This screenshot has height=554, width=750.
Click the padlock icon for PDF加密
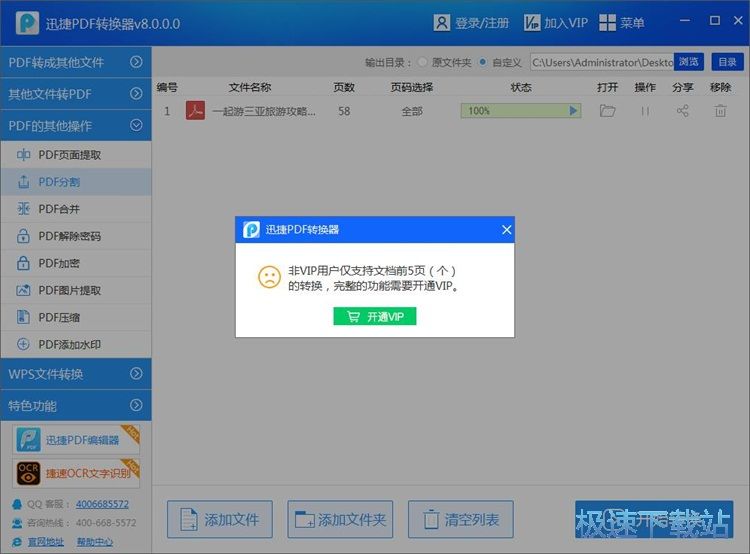23,263
